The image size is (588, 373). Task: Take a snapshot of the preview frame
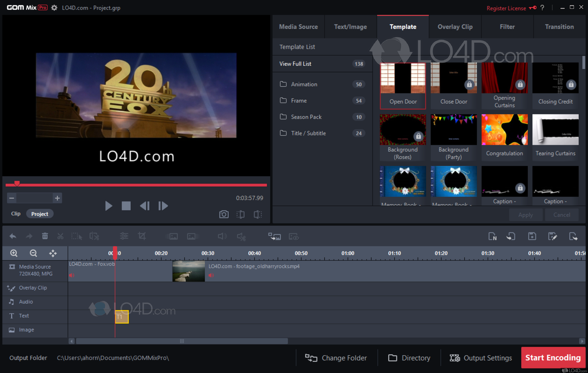[224, 214]
